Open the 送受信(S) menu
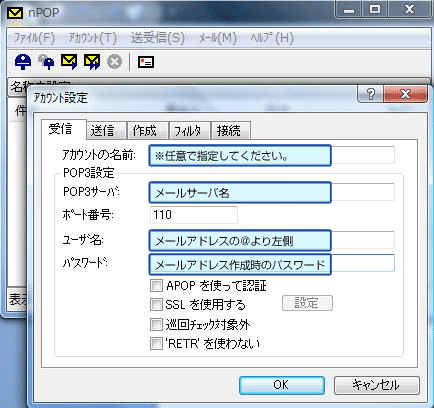This screenshot has height=408, width=434. tap(157, 38)
